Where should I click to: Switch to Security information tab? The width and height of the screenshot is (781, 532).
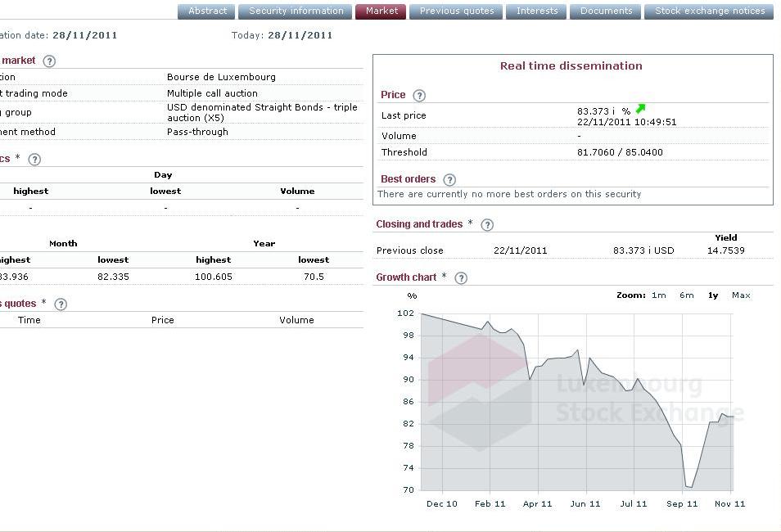(296, 11)
